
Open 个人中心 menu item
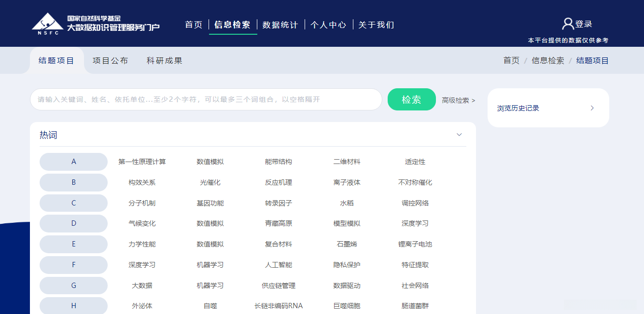pos(328,25)
